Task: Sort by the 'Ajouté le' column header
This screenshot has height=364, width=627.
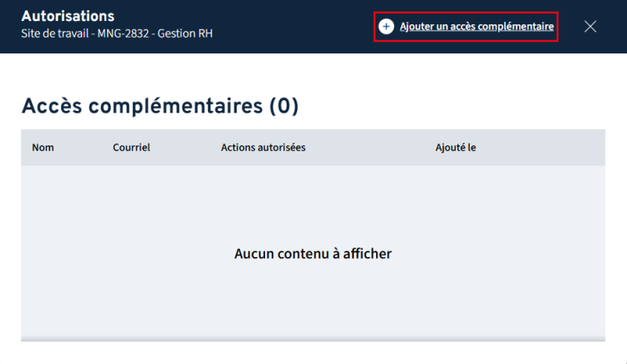Action: click(x=456, y=148)
